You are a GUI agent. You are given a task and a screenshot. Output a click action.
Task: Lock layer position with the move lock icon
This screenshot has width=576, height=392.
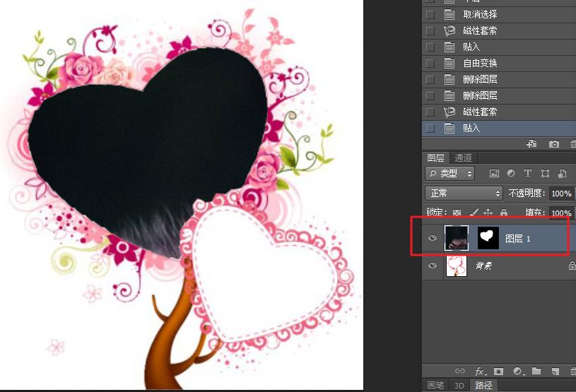(x=488, y=213)
